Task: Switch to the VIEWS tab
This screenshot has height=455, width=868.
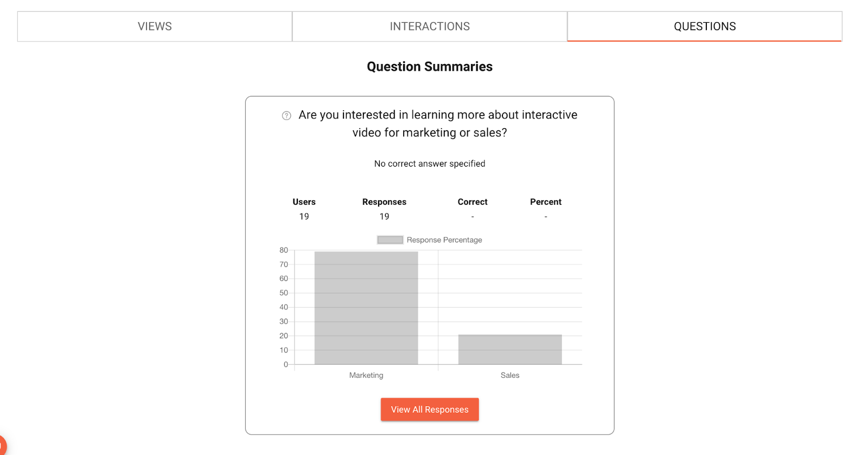Action: point(155,27)
